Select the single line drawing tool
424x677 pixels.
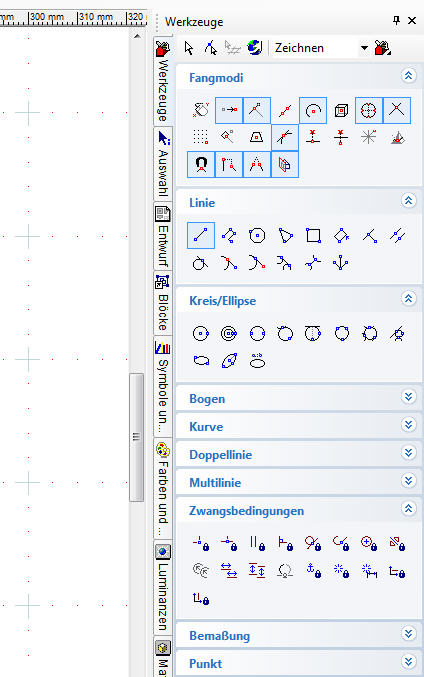[x=201, y=236]
